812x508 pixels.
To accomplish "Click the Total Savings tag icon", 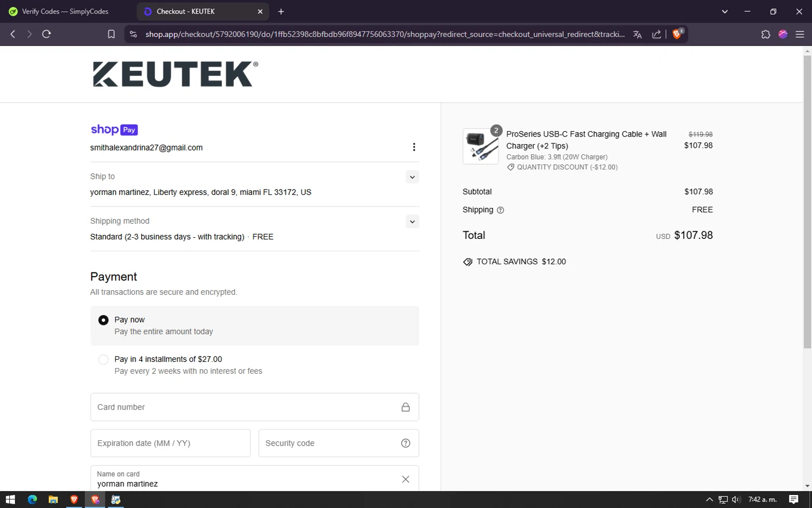I will [468, 262].
